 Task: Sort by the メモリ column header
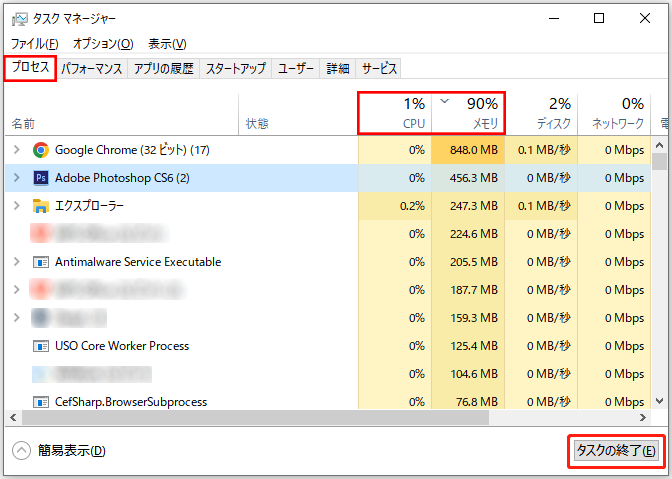coord(468,114)
